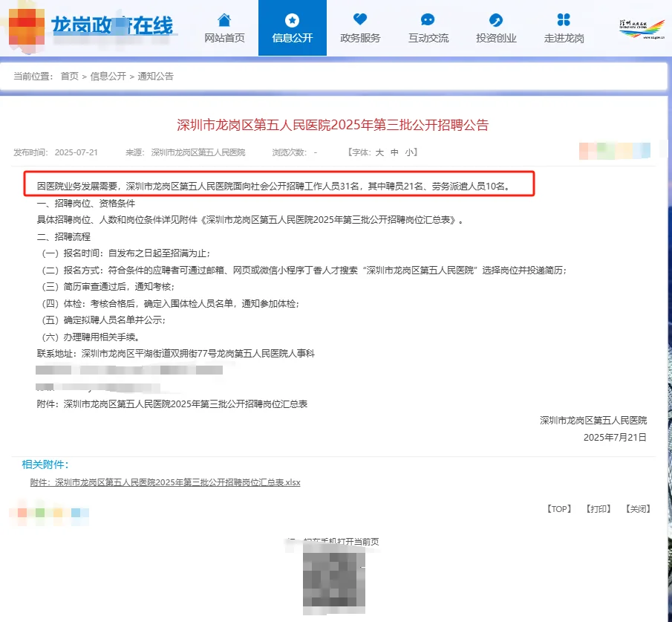This screenshot has height=622, width=672.
Task: Click the line （六）办理聘用相关手续
Action: (x=91, y=337)
